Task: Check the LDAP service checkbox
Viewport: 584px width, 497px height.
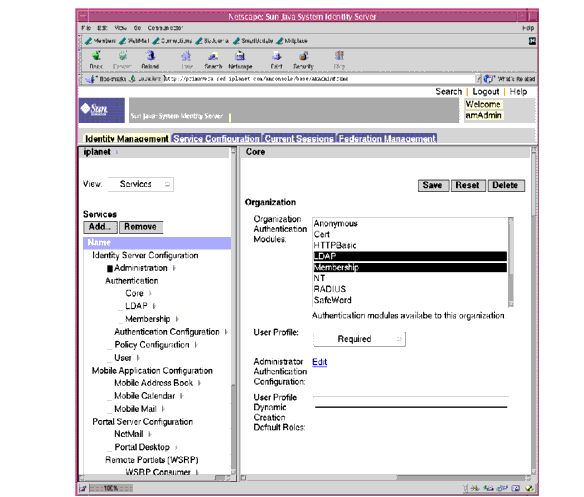Action: coord(120,307)
